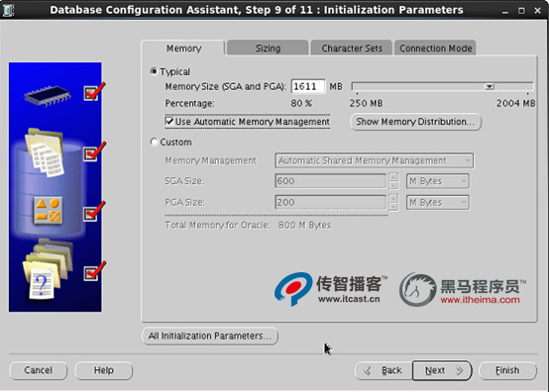
Task: Minimize the Database Configuration Assistant window
Action: [x=504, y=11]
